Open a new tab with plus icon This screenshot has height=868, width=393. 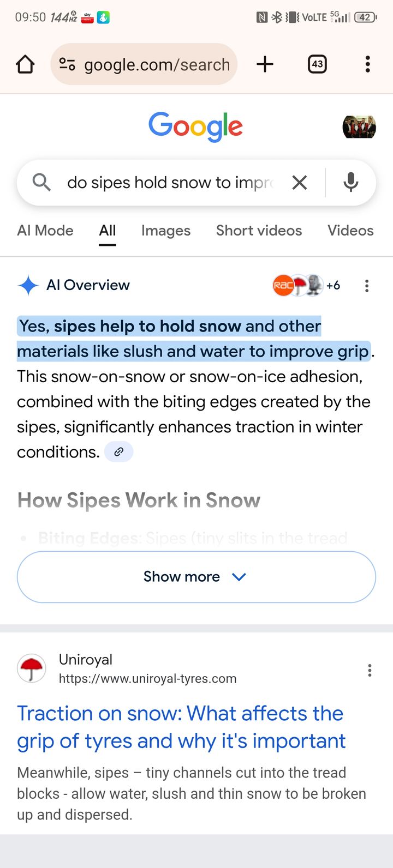(265, 64)
